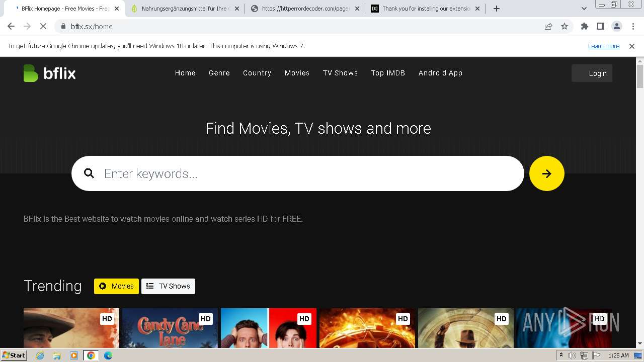Open the Windows Start menu
644x362 pixels.
14,355
